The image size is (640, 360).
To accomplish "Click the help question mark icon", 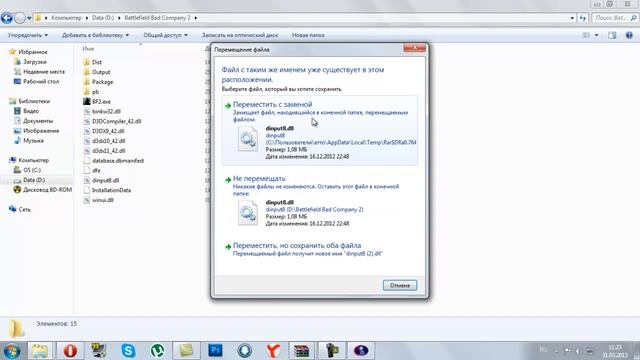I will [x=629, y=36].
